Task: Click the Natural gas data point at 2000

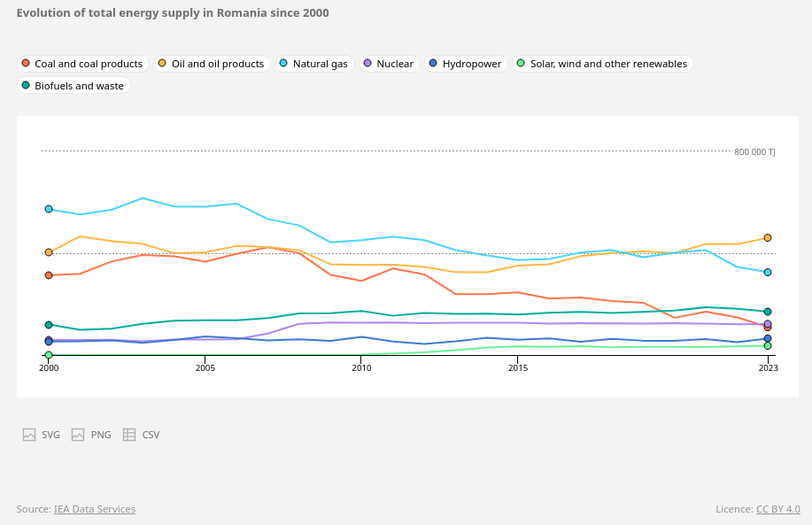Action: coord(49,209)
